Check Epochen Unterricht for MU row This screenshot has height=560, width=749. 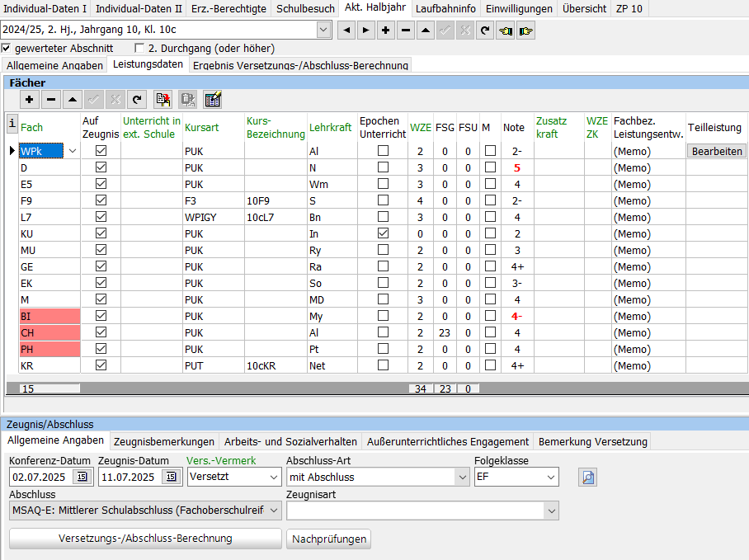point(383,250)
